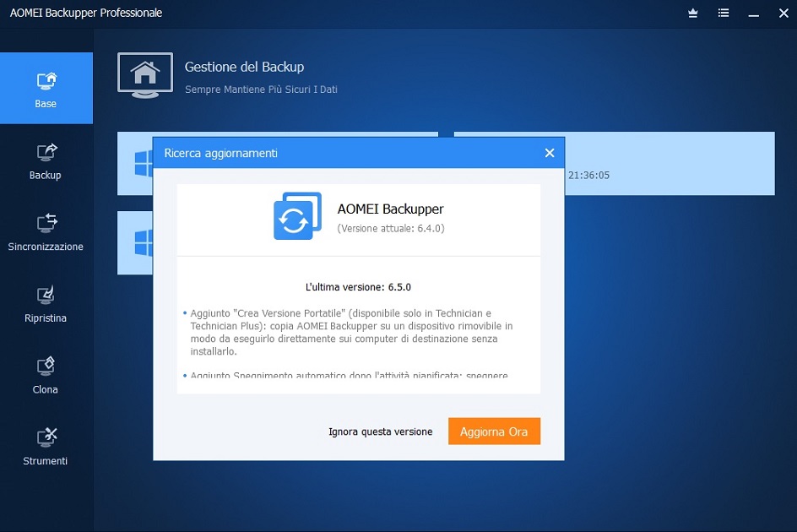
Task: Open the menu list icon in title bar
Action: pyautogui.click(x=724, y=14)
